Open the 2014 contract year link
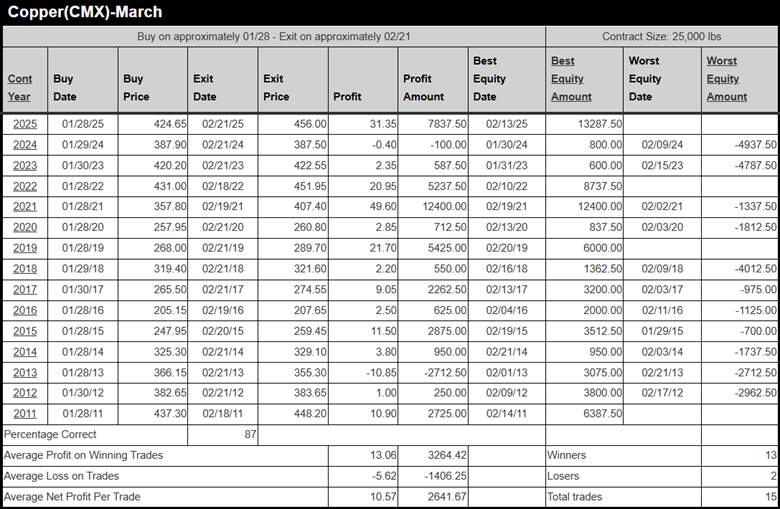The image size is (780, 509). 25,352
